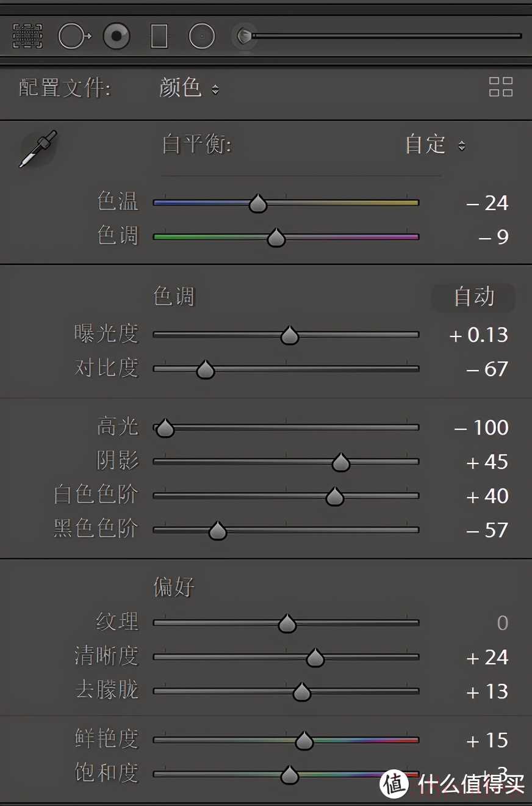Select the Crop Overlay tool
Viewport: 532px width, 806px height.
[27, 37]
